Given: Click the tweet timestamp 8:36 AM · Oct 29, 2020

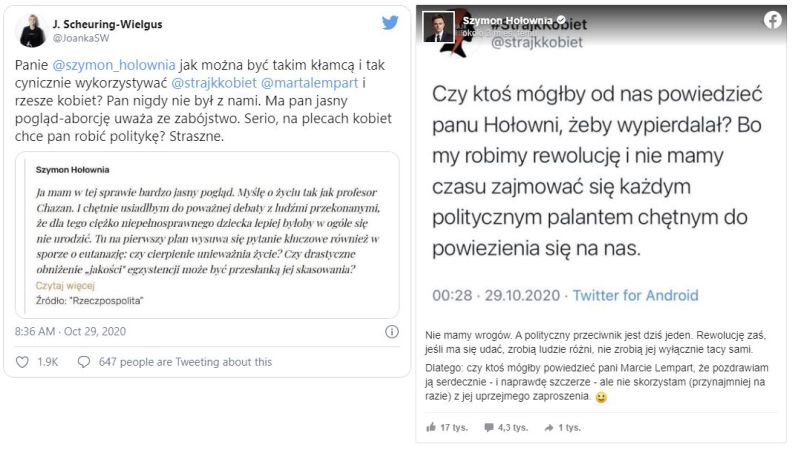Looking at the screenshot, I should 70,332.
